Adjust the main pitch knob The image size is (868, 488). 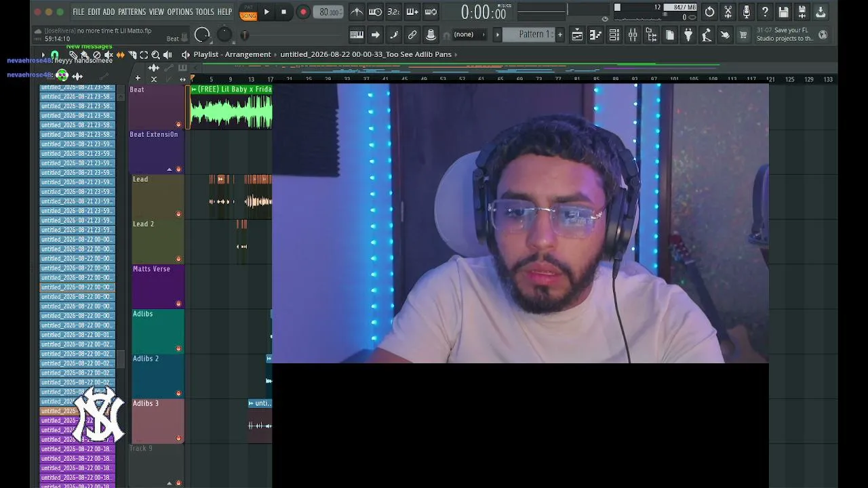point(224,35)
